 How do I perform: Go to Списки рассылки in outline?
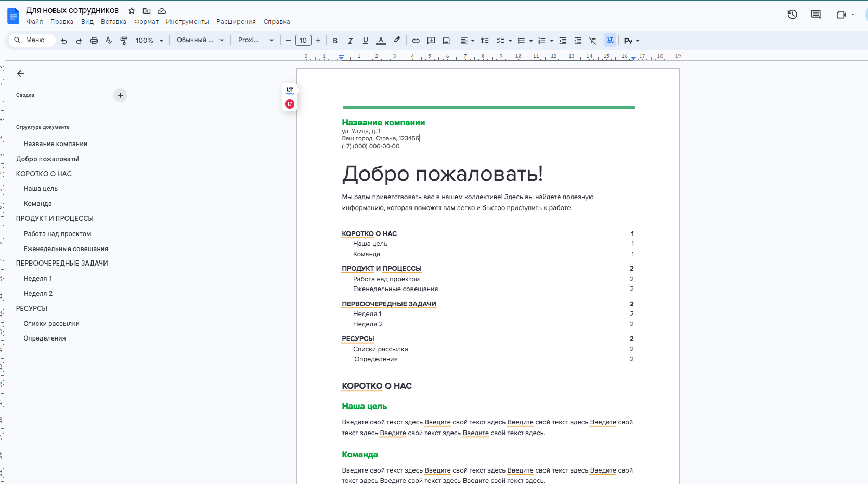(51, 324)
